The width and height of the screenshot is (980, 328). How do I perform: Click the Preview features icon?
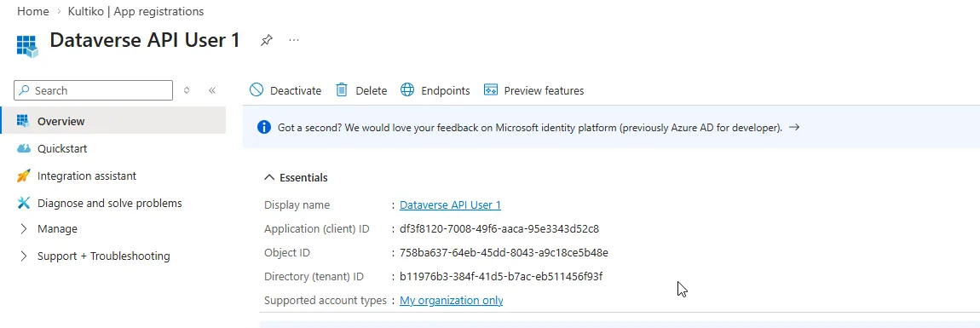point(491,90)
